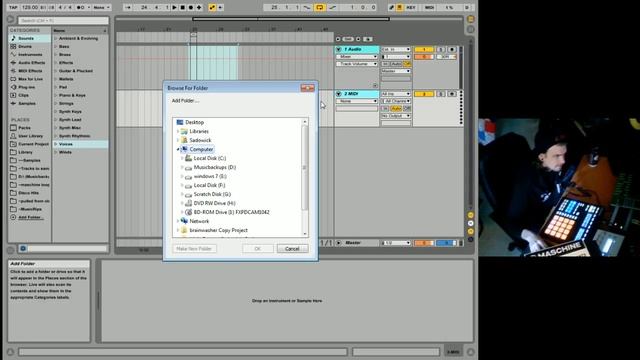The image size is (640, 360).
Task: Expand the Piano & Keys sound folder
Action: pyautogui.click(x=56, y=96)
